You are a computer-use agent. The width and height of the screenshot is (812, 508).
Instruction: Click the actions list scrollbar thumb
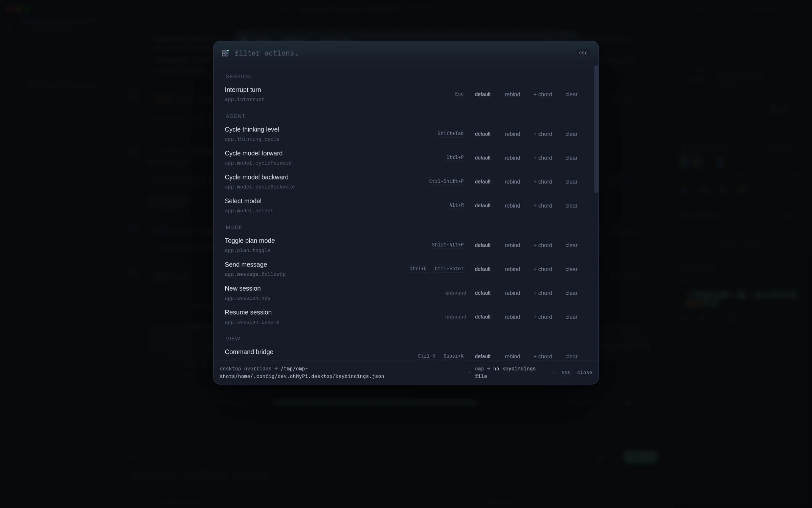596,129
